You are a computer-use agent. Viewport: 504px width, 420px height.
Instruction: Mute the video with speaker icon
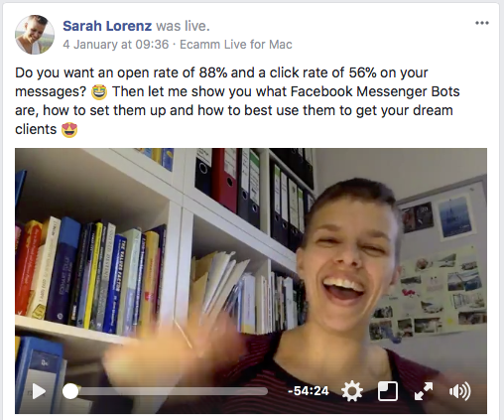(x=459, y=391)
